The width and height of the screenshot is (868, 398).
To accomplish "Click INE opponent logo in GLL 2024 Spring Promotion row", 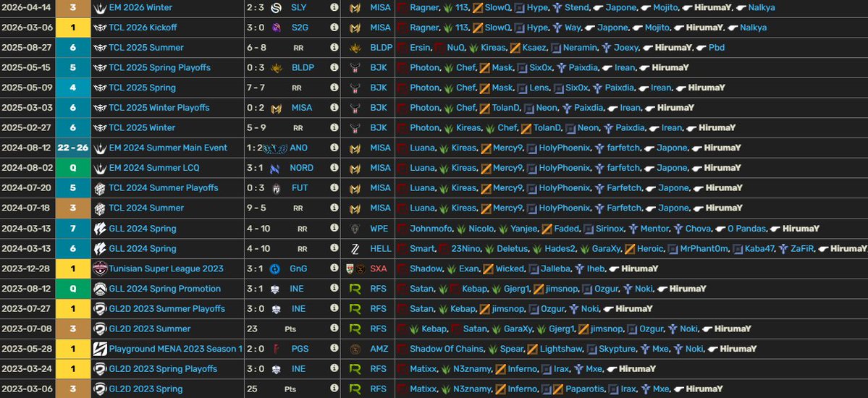I will tap(276, 289).
